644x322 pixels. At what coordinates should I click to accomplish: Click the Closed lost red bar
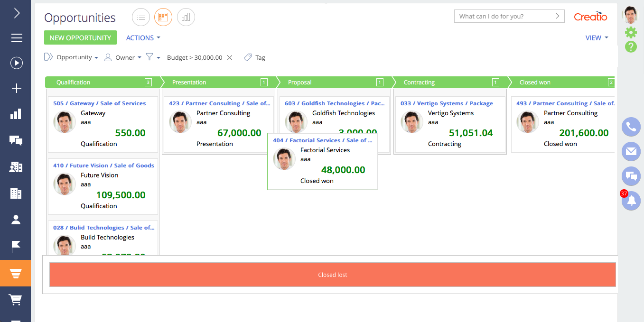333,275
